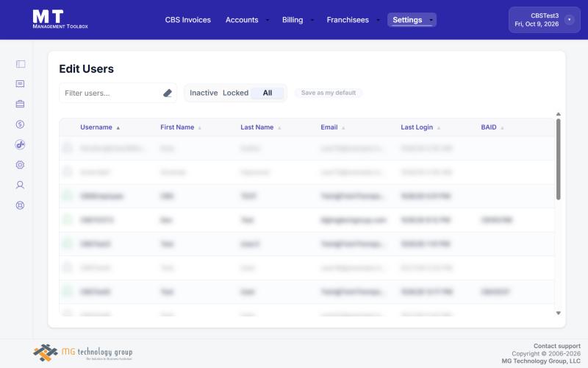Click the scrollbar down arrow
The image size is (588, 368).
point(559,313)
